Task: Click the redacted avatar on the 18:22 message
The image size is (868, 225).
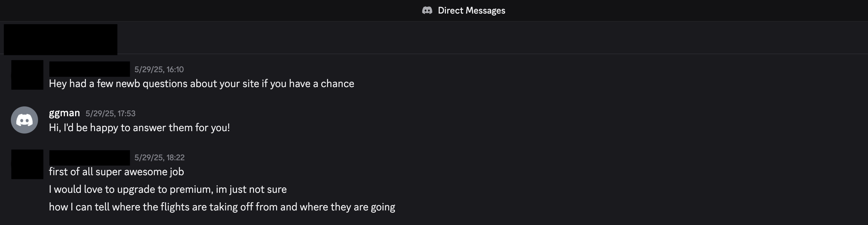Action: 27,164
